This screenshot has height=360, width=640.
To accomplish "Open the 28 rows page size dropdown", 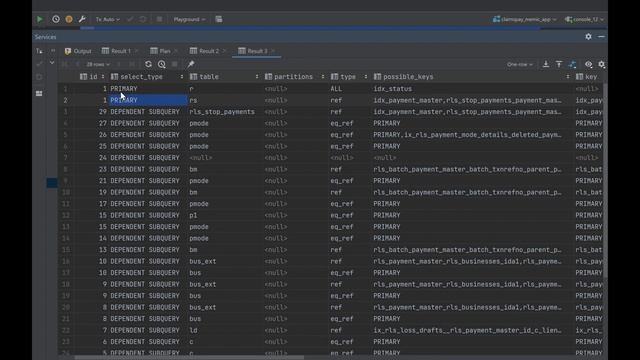I will point(98,64).
